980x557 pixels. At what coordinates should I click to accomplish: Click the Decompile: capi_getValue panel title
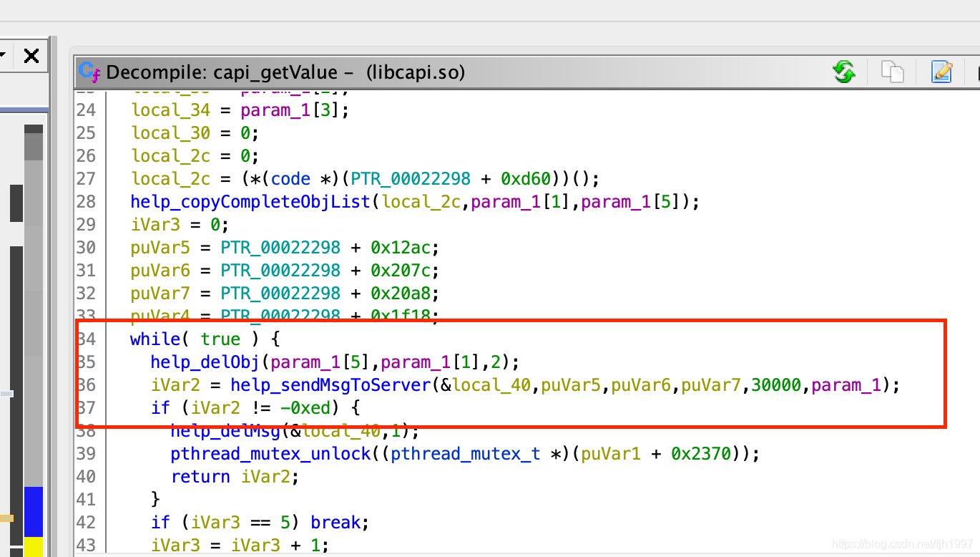tap(285, 72)
